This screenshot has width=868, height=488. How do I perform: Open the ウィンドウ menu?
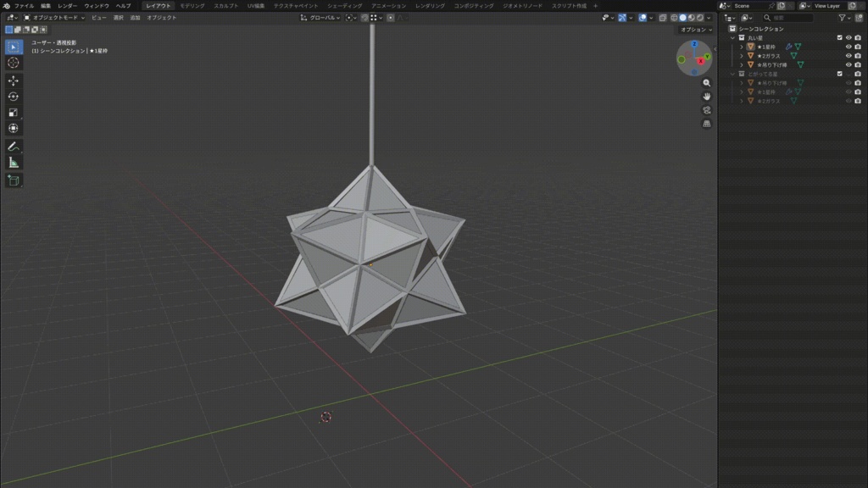(97, 6)
